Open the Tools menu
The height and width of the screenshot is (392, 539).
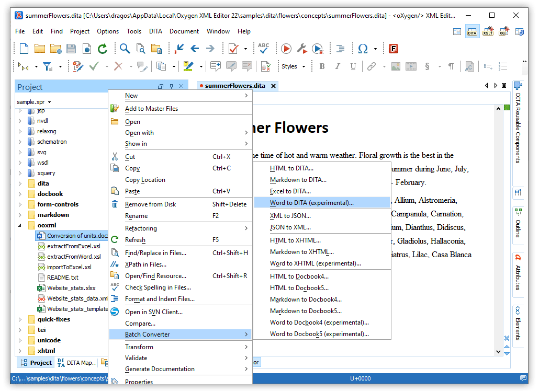tap(134, 31)
